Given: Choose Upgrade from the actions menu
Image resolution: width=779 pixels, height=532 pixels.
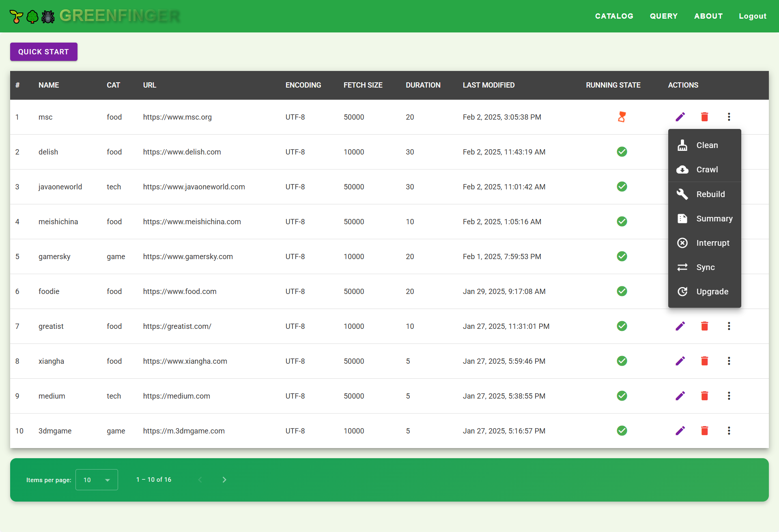Looking at the screenshot, I should [705, 292].
